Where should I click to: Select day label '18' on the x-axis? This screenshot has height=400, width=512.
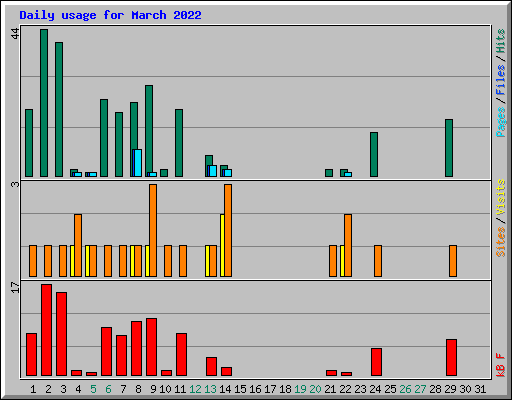[x=285, y=389]
